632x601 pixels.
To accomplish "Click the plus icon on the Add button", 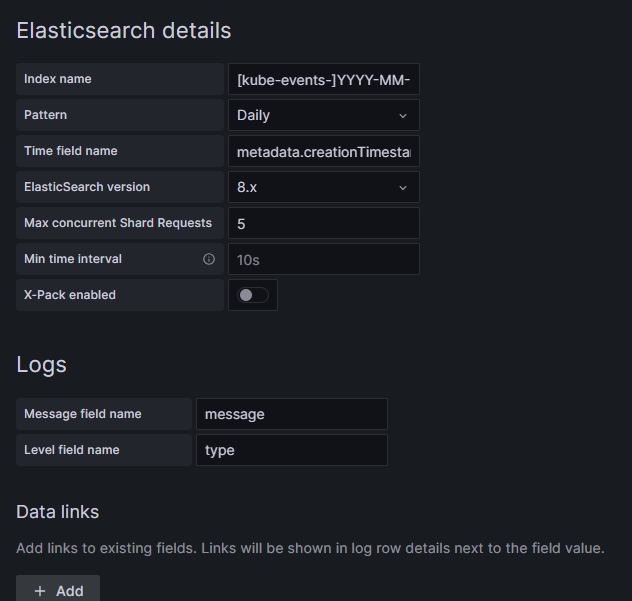I will (40, 591).
